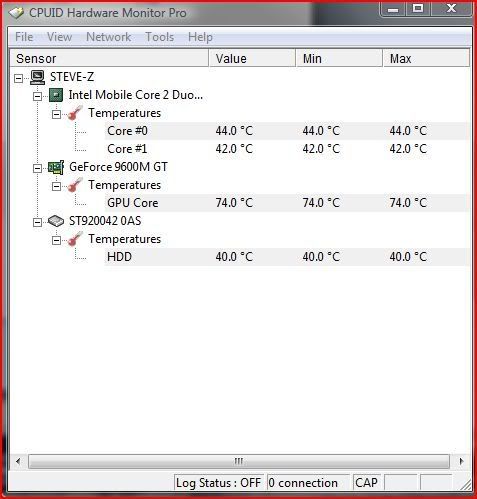The height and width of the screenshot is (499, 477).
Task: Open the Help menu
Action: click(200, 37)
